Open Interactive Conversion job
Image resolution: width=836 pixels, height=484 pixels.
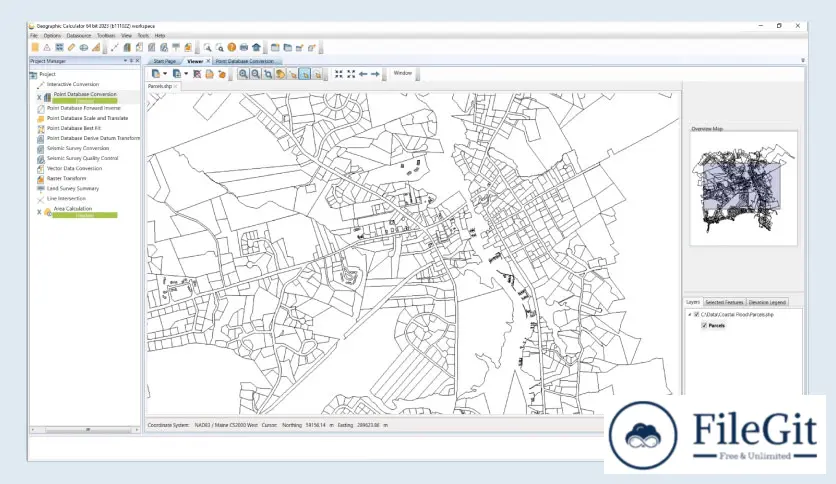coord(73,84)
